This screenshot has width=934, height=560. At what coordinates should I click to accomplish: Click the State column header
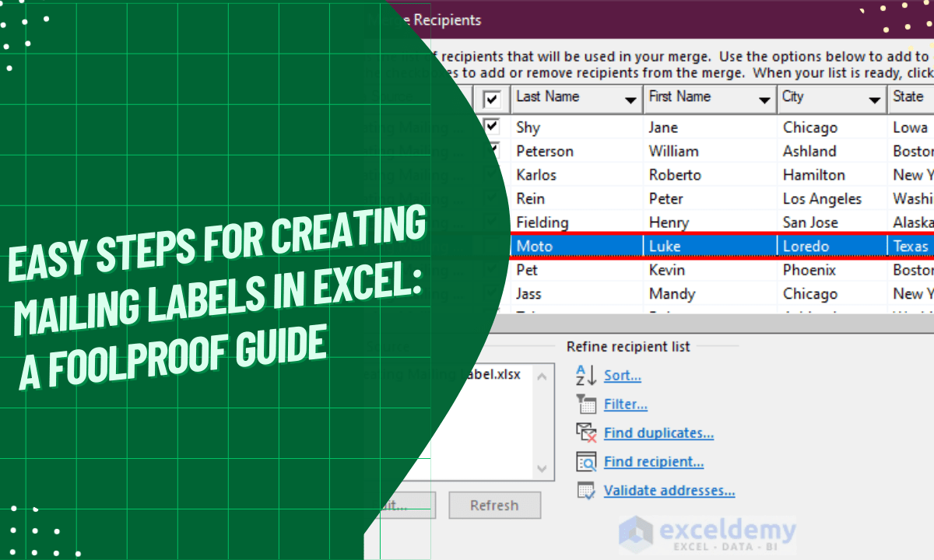[911, 97]
